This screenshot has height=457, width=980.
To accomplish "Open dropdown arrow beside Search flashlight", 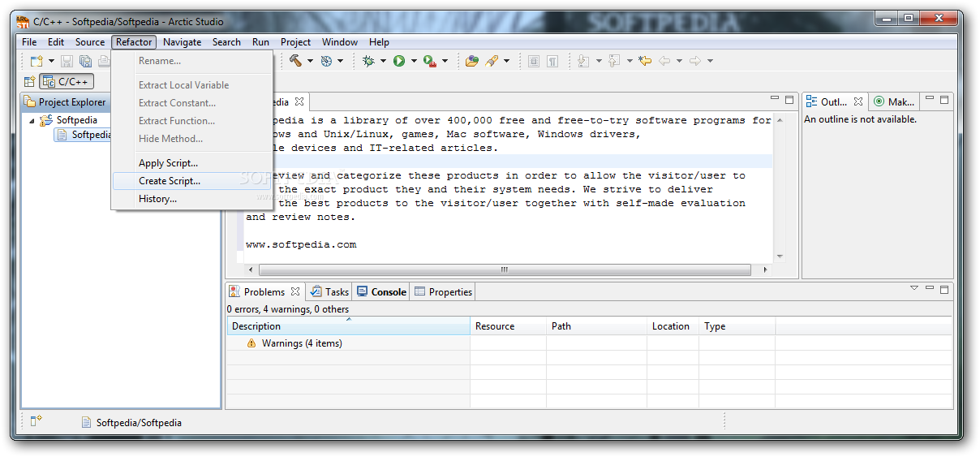I will pos(506,61).
